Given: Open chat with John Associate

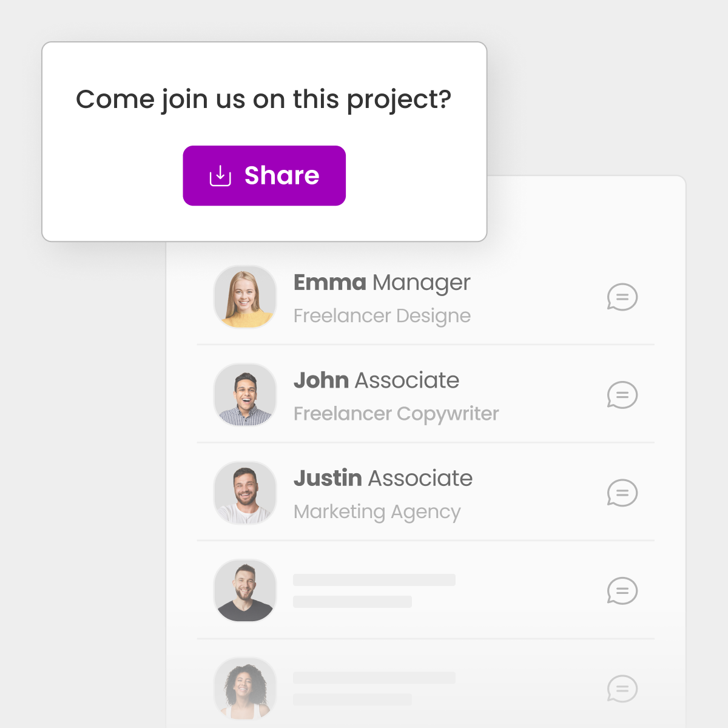Looking at the screenshot, I should (x=622, y=395).
